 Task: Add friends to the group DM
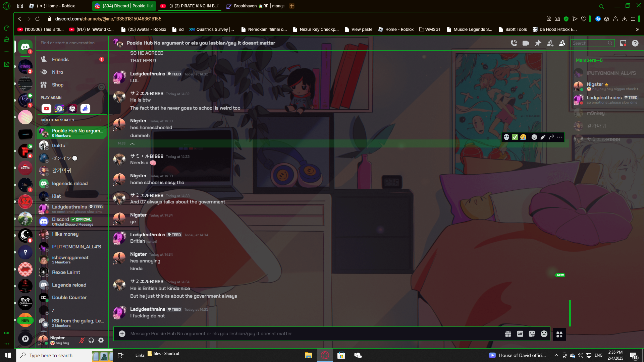pos(550,43)
